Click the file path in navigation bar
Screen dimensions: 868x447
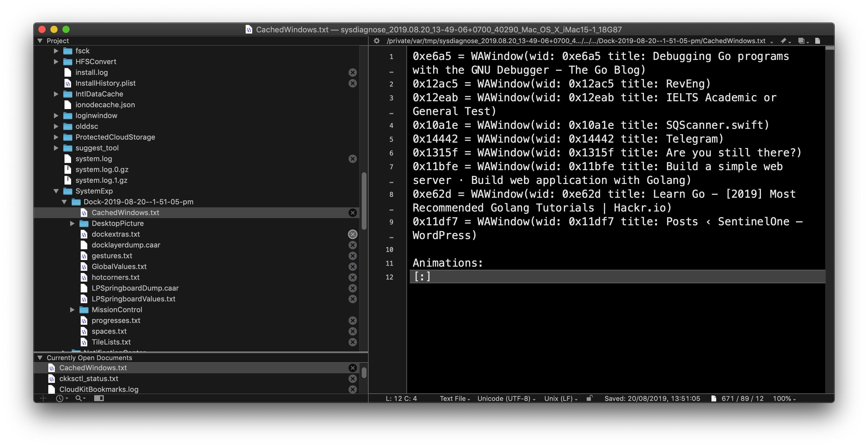click(576, 41)
